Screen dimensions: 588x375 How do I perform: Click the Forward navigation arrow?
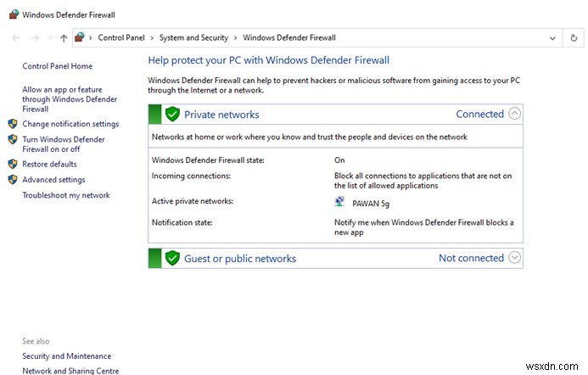coord(35,37)
